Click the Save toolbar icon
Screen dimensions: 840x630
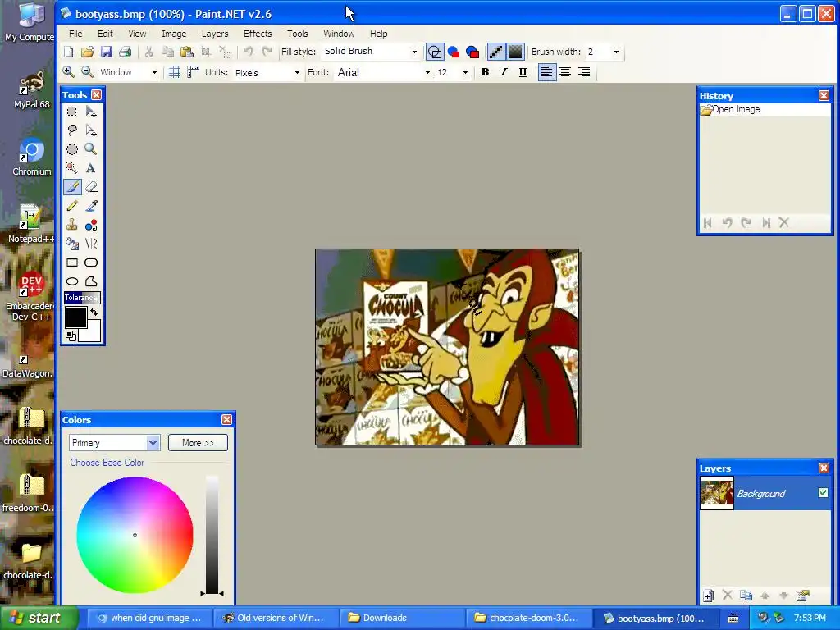[106, 52]
